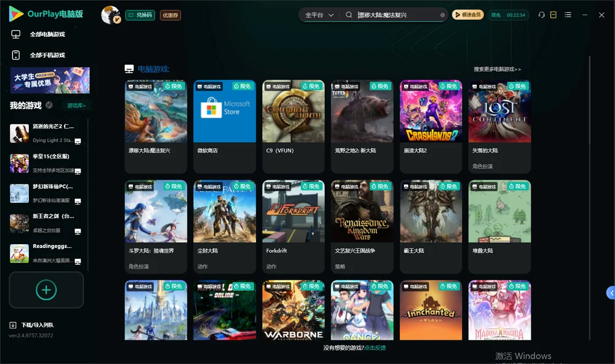Clear the search box text
The width and height of the screenshot is (615, 364).
click(442, 15)
